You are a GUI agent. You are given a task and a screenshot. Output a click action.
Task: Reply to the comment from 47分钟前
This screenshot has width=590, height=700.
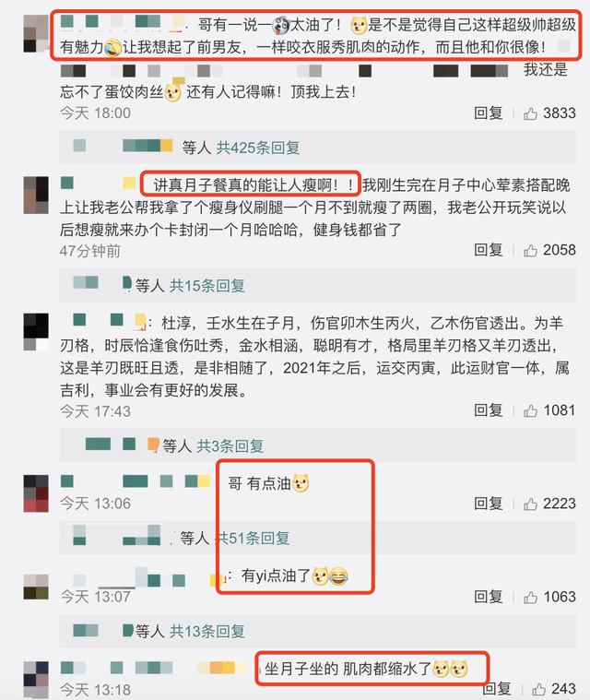point(489,250)
